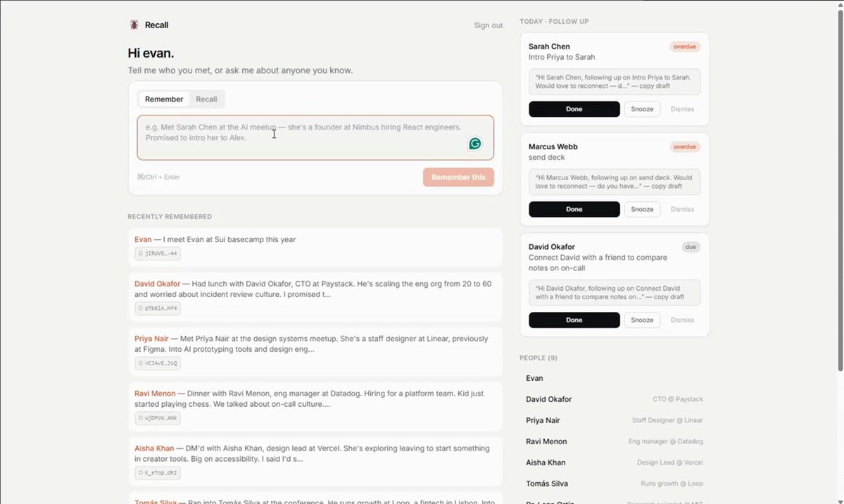
Task: Click the ID chip under David Okafor's memory
Action: [x=158, y=308]
